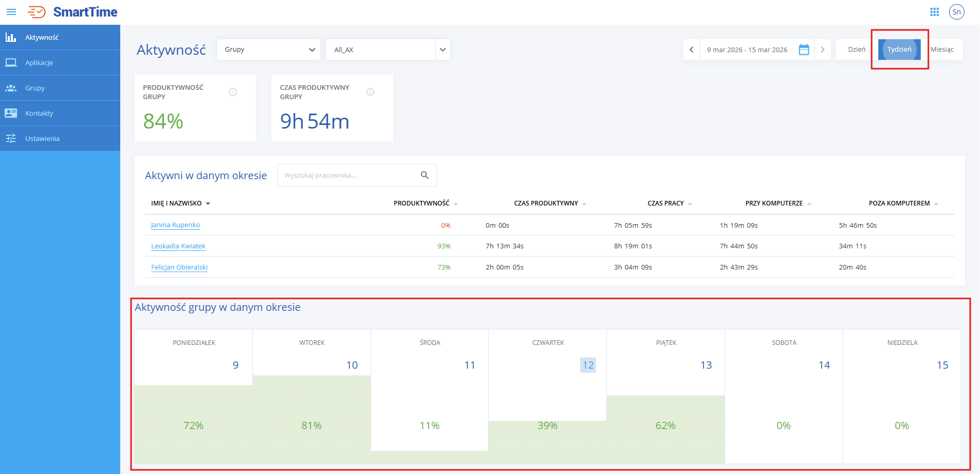Image resolution: width=980 pixels, height=474 pixels.
Task: Select the Tydzień view
Action: (x=899, y=50)
